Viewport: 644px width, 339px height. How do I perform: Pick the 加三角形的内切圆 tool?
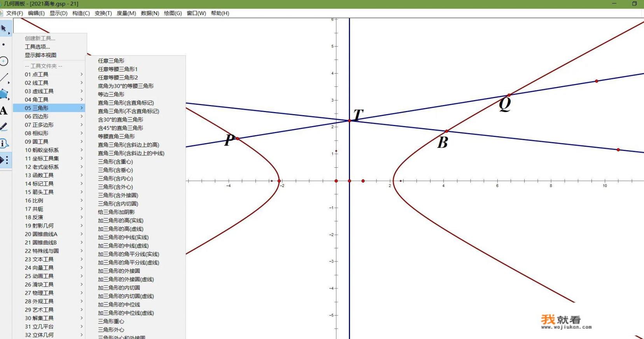119,288
